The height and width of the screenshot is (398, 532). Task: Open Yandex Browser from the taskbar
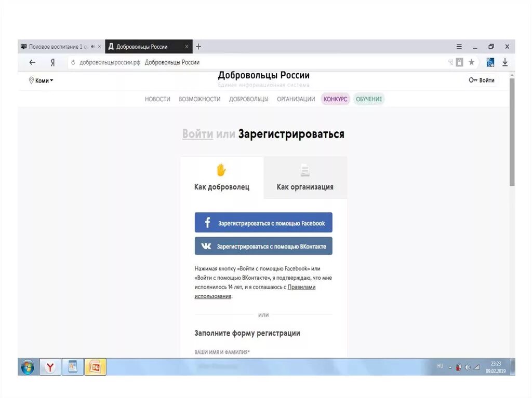click(x=50, y=367)
